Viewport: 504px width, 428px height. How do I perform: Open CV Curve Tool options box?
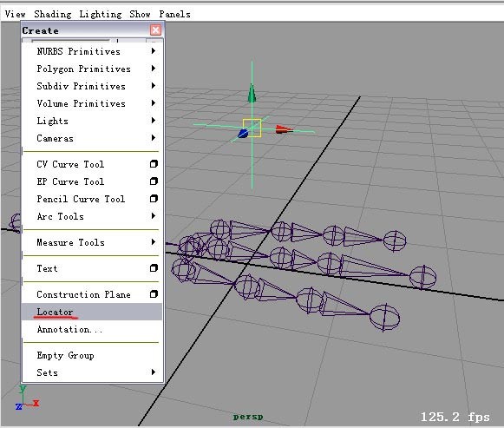tap(154, 164)
